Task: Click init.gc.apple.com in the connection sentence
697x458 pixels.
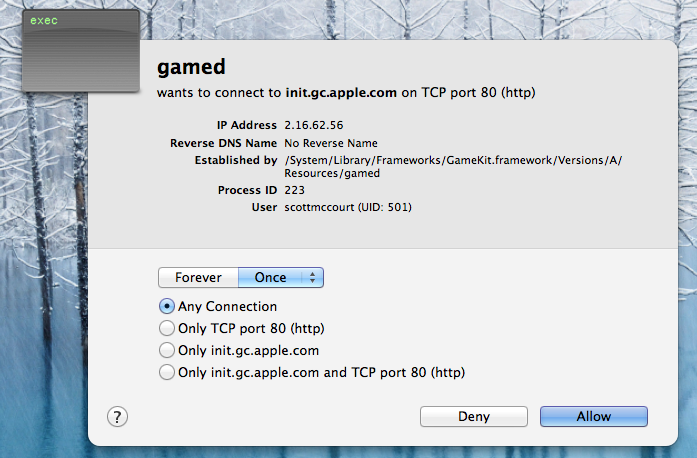Action: click(341, 92)
